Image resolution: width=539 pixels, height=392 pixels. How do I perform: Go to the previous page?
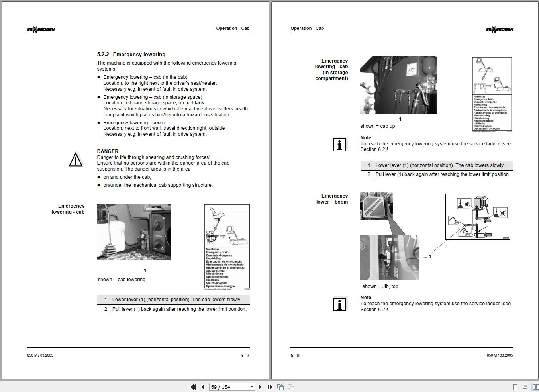[203, 387]
